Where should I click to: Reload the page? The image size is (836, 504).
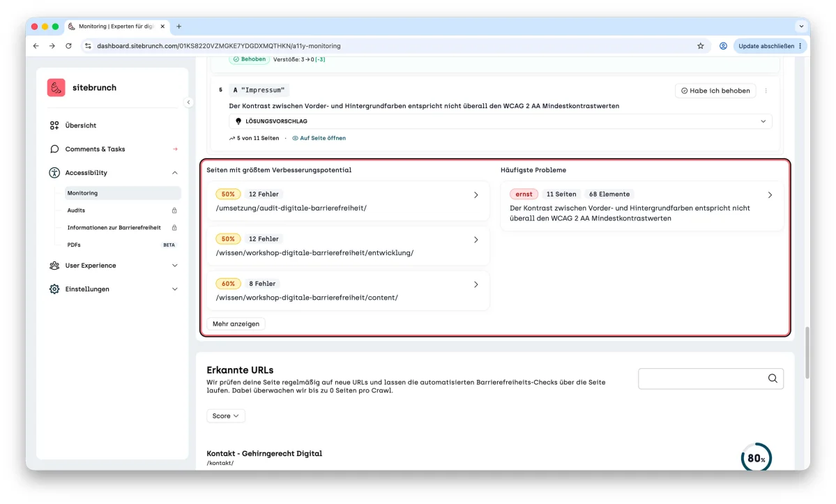coord(68,46)
